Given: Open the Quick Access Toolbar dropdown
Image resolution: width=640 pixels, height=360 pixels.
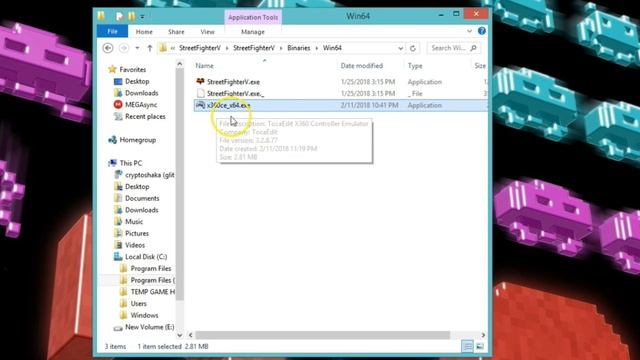Looking at the screenshot, I should tap(142, 17).
